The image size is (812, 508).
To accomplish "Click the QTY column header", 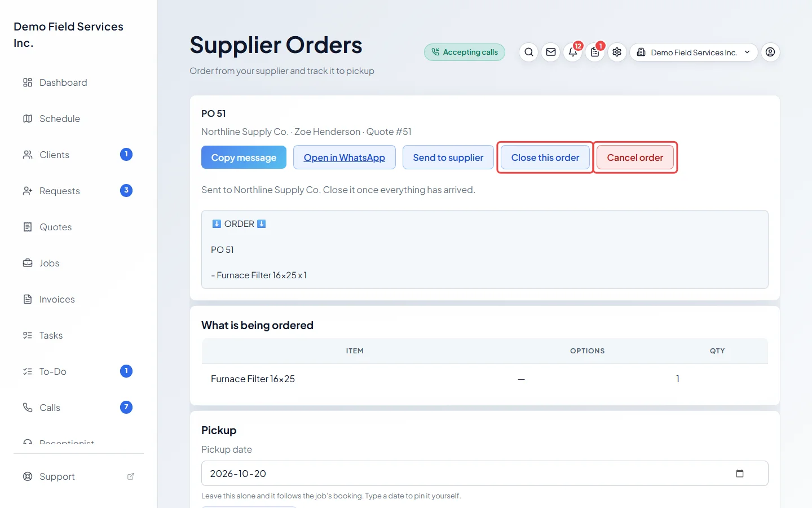I will tap(717, 351).
